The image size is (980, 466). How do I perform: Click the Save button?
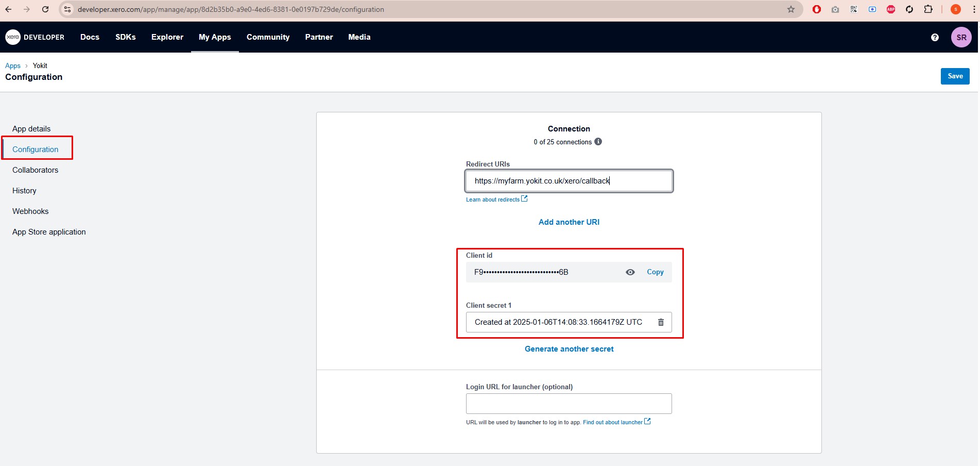(x=955, y=76)
